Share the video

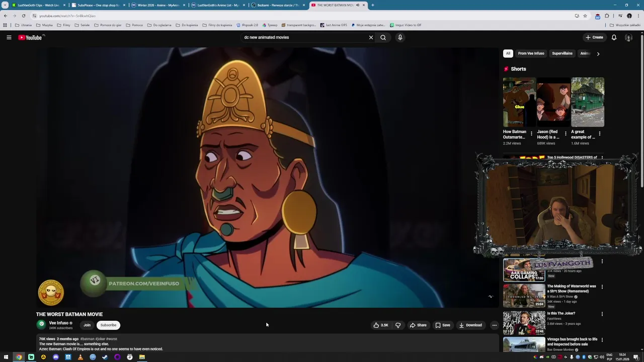click(418, 325)
